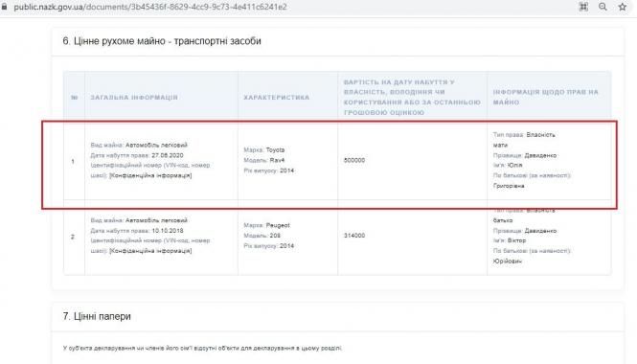Viewport: 637px width, 364px height.
Task: Click row number 1 cell
Action: pos(73,161)
